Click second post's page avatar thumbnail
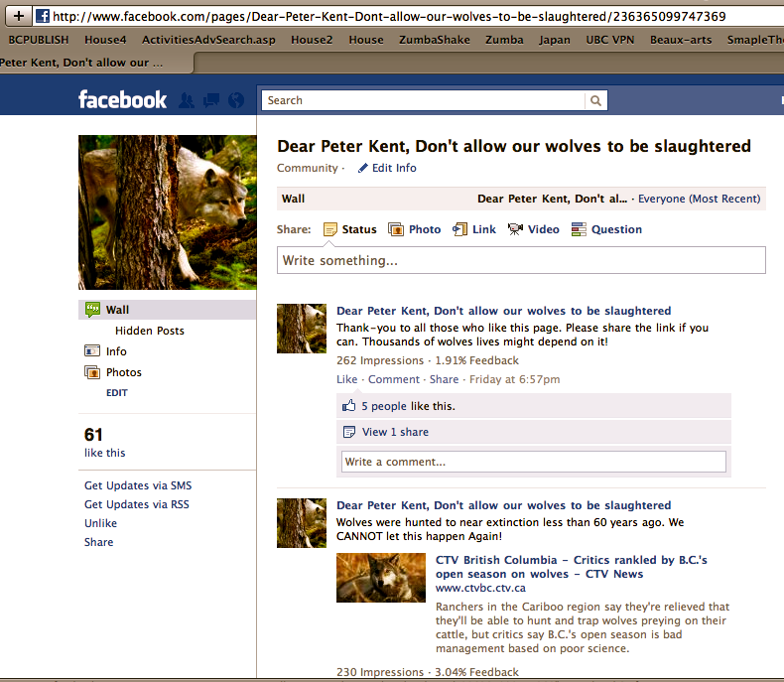Image resolution: width=784 pixels, height=682 pixels. pyautogui.click(x=302, y=523)
